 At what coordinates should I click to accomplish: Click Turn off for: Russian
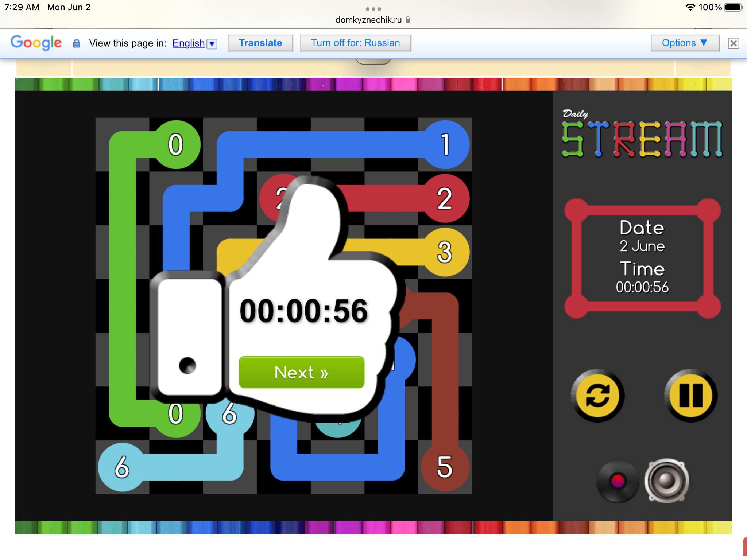point(355,43)
